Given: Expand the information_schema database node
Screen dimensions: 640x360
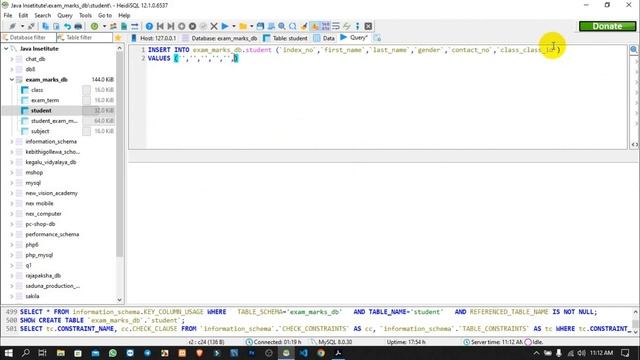Looking at the screenshot, I should 12,142.
